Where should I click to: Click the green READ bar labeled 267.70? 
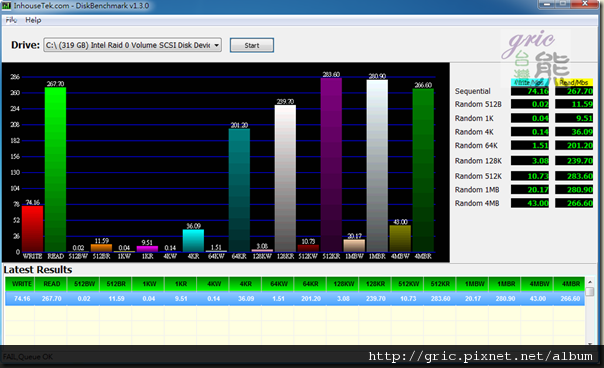55,170
